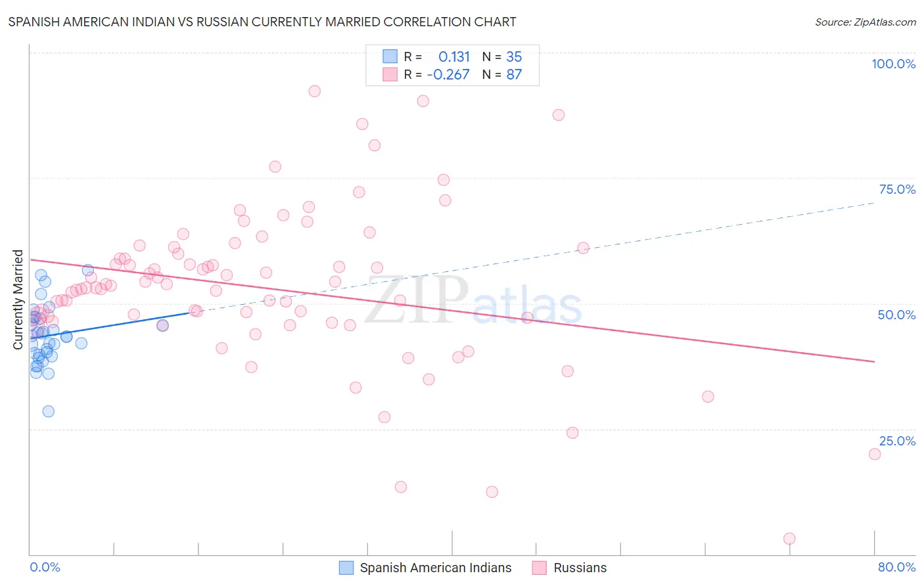
Task: Select the Russians legend label
Action: pos(580,568)
